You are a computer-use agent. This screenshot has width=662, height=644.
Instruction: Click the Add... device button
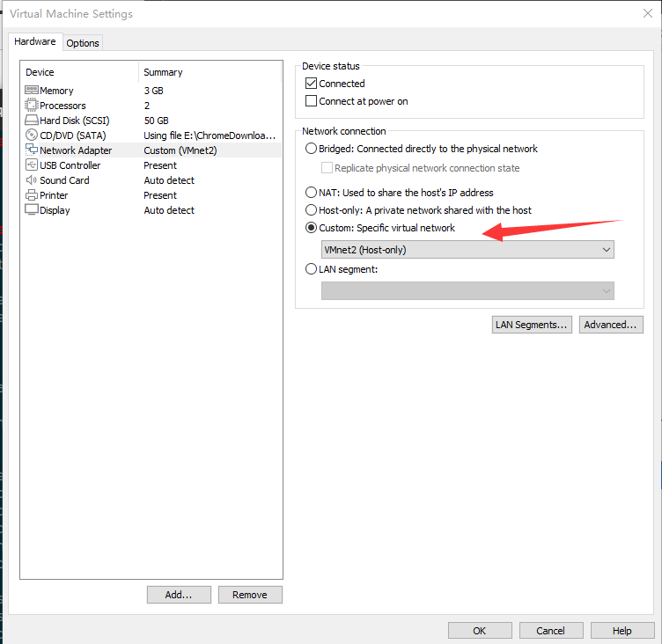point(179,595)
